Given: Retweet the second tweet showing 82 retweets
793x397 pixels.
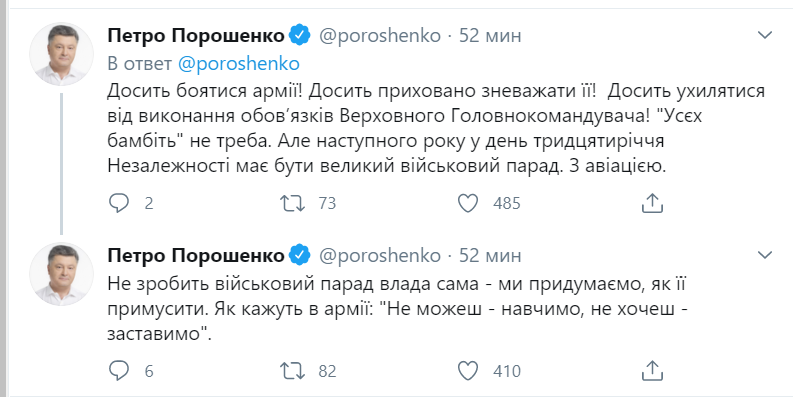Looking at the screenshot, I should click(x=293, y=371).
